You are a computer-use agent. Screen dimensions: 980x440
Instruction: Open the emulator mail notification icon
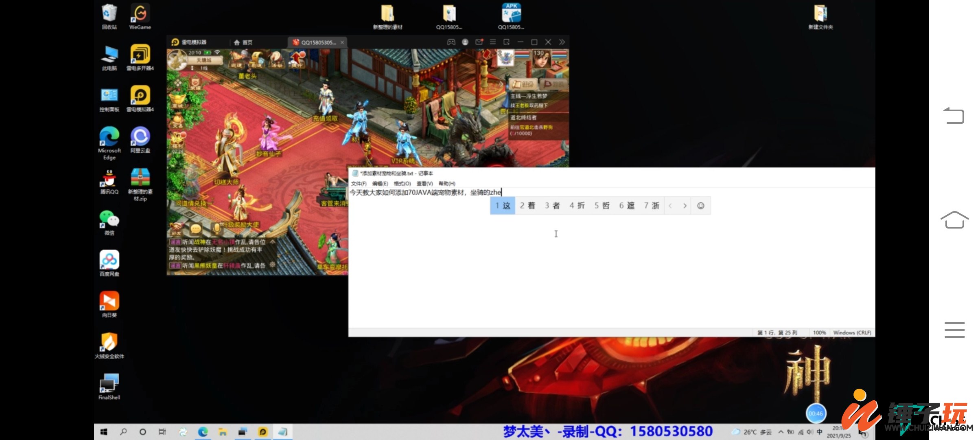479,42
